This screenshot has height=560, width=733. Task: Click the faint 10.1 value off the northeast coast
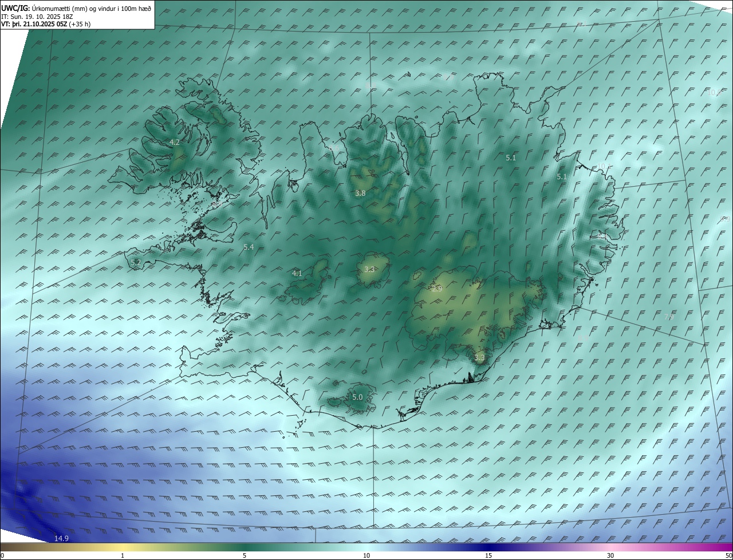603,166
